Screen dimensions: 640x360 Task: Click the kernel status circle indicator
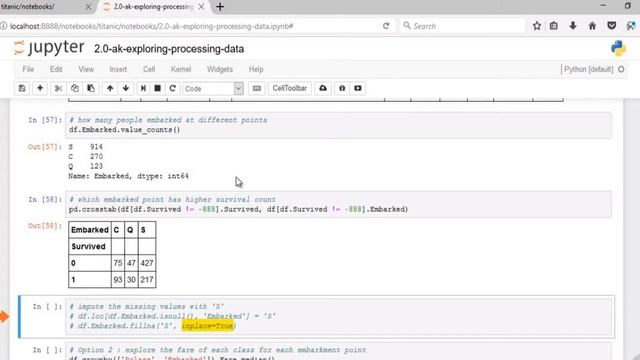click(x=621, y=69)
